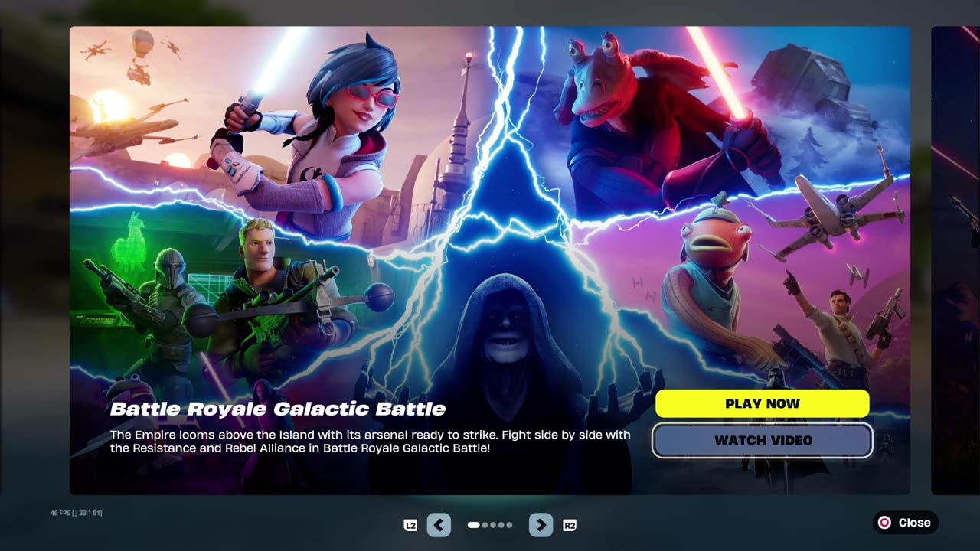
Task: Click the Battle Royale Galactic Battle title
Action: (x=277, y=409)
